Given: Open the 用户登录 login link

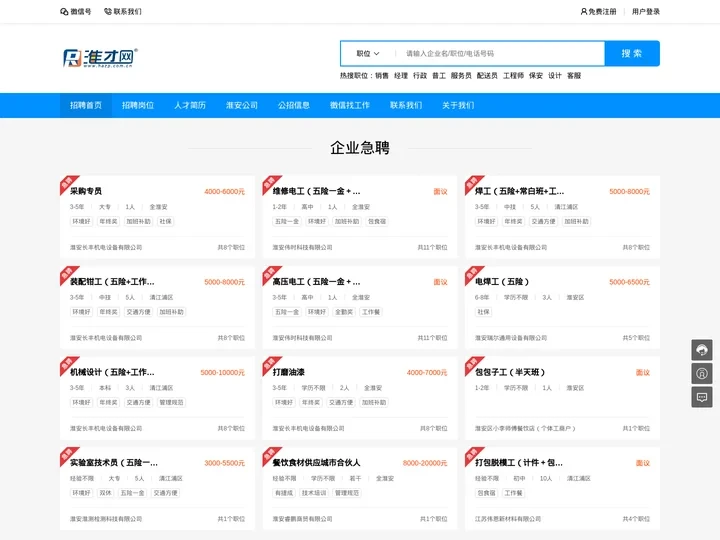Looking at the screenshot, I should click(646, 11).
